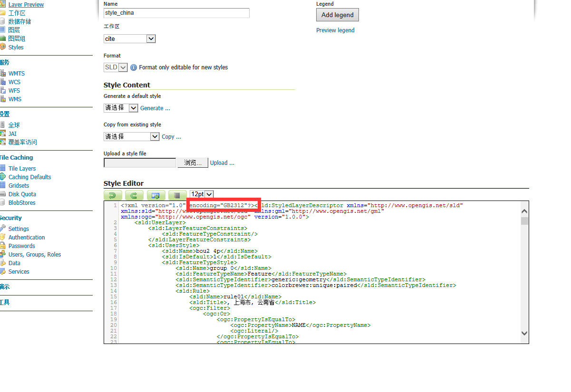Click the Copy ... link
The width and height of the screenshot is (571, 392).
[171, 137]
